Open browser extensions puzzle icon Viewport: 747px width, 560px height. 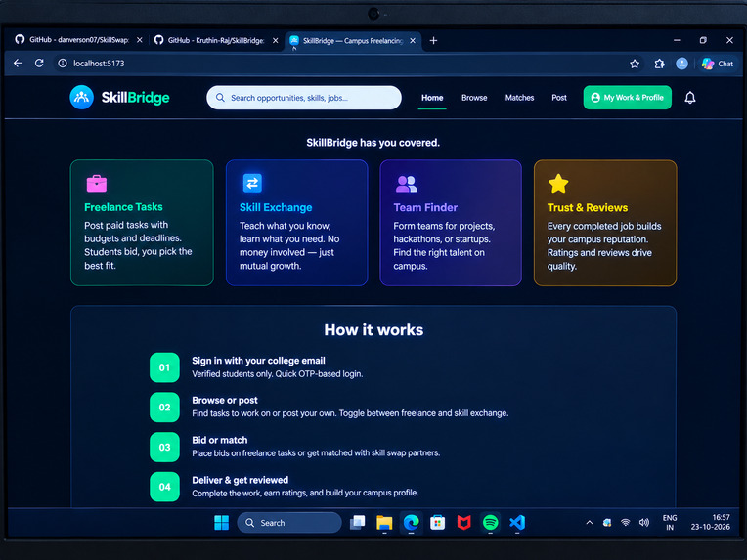(659, 64)
